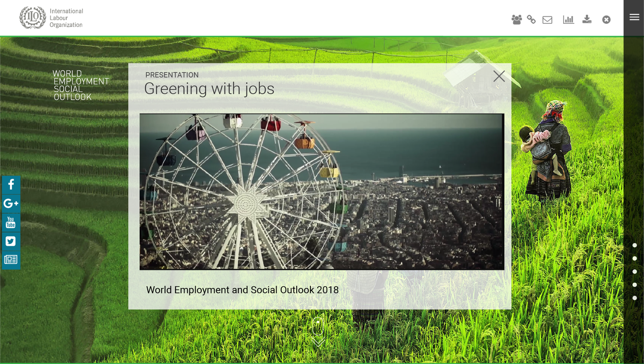
Task: Click the people group icon in header
Action: pos(516,19)
